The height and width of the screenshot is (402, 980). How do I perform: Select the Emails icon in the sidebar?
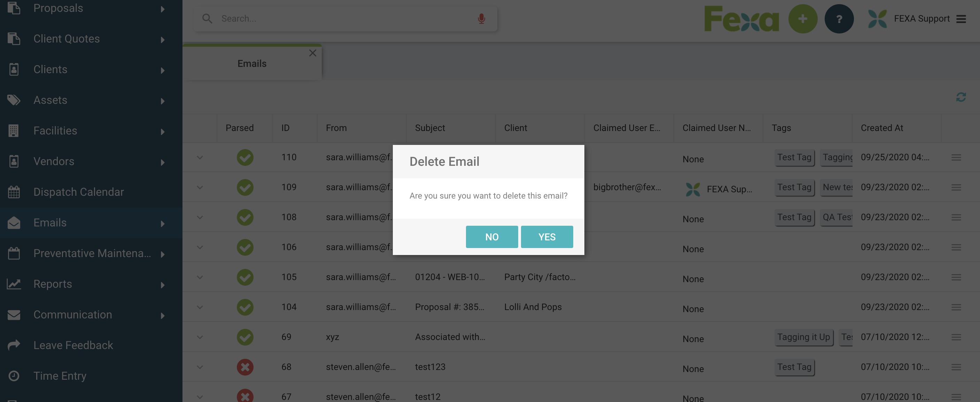tap(14, 223)
